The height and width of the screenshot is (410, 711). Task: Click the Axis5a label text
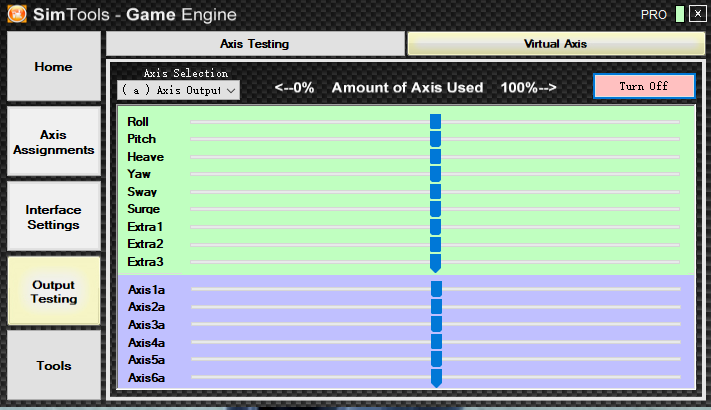(x=146, y=360)
